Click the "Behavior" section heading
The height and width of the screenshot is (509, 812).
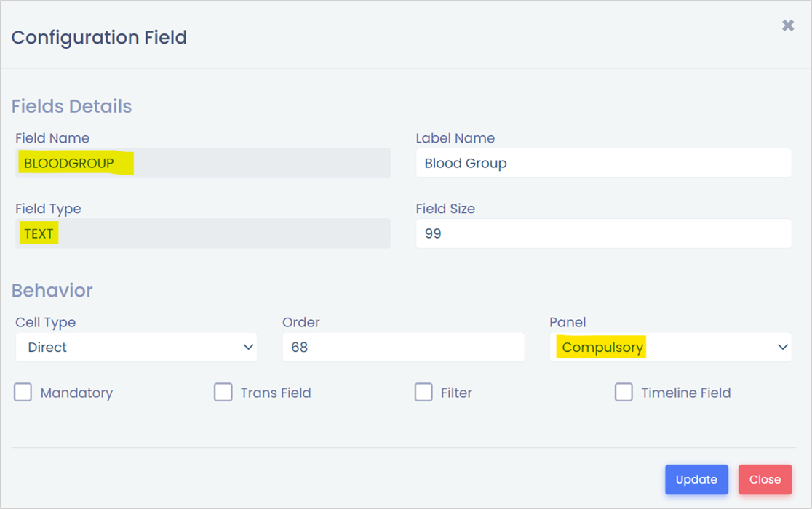click(x=52, y=290)
